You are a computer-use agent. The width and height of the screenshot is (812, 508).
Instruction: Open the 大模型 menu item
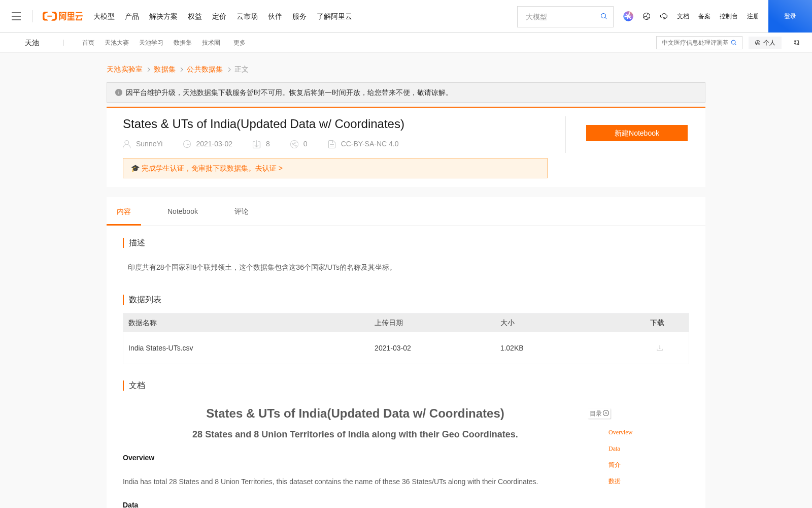coord(104,16)
